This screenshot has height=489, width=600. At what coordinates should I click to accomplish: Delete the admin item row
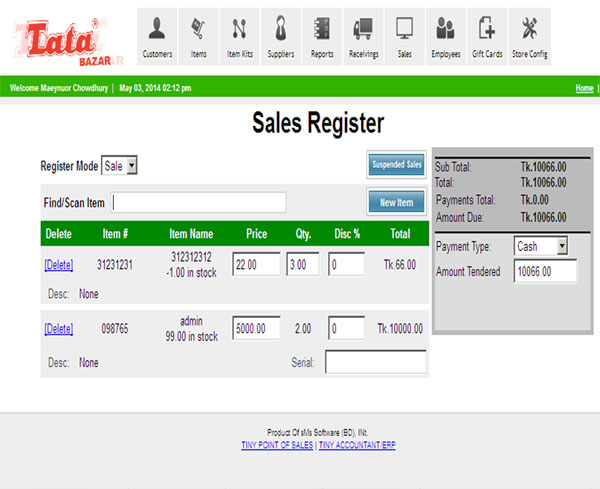coord(59,328)
